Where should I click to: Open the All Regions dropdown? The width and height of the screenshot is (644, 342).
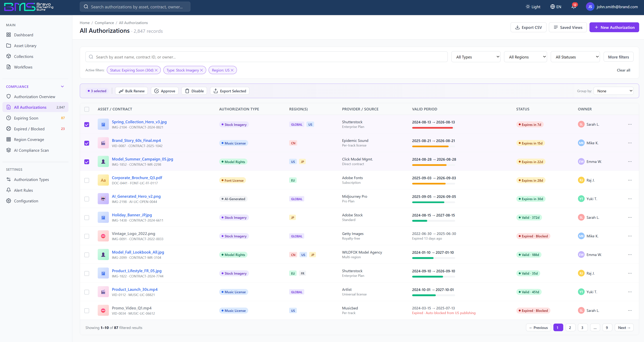(525, 57)
